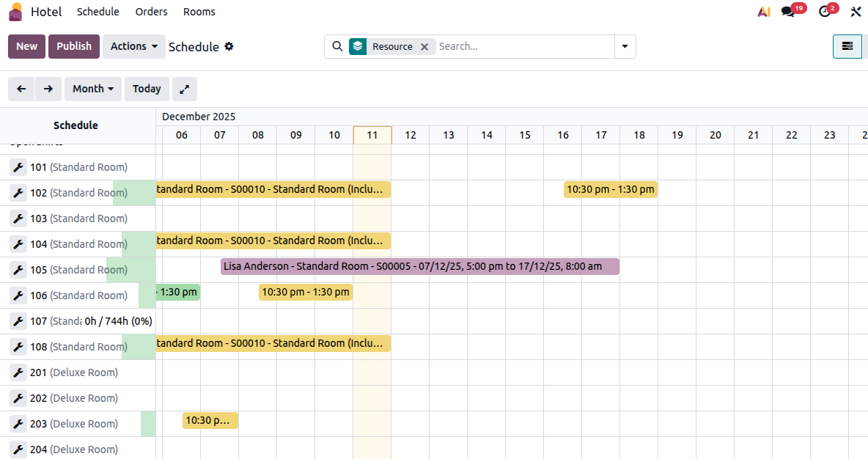The width and height of the screenshot is (868, 459).
Task: Go to previous month with left arrow
Action: pos(22,89)
